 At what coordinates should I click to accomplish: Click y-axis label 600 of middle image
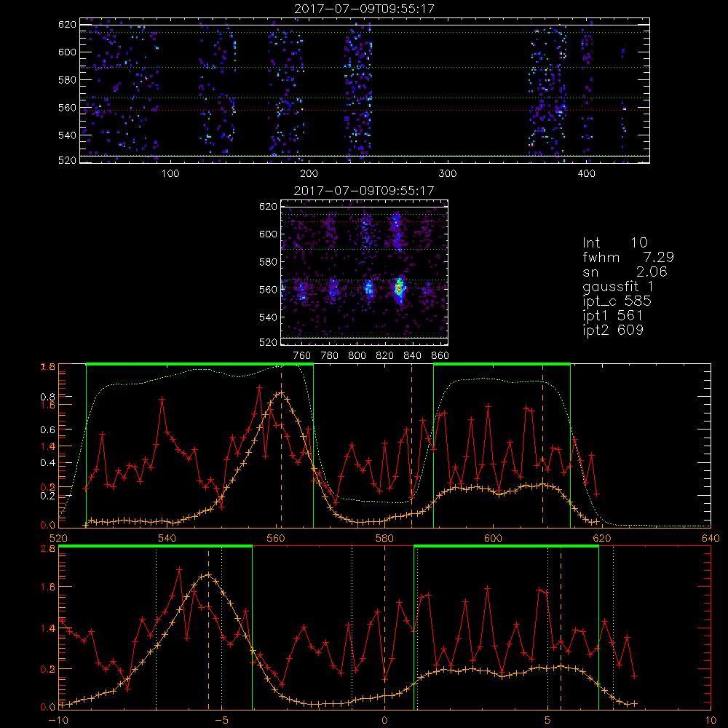[x=268, y=234]
